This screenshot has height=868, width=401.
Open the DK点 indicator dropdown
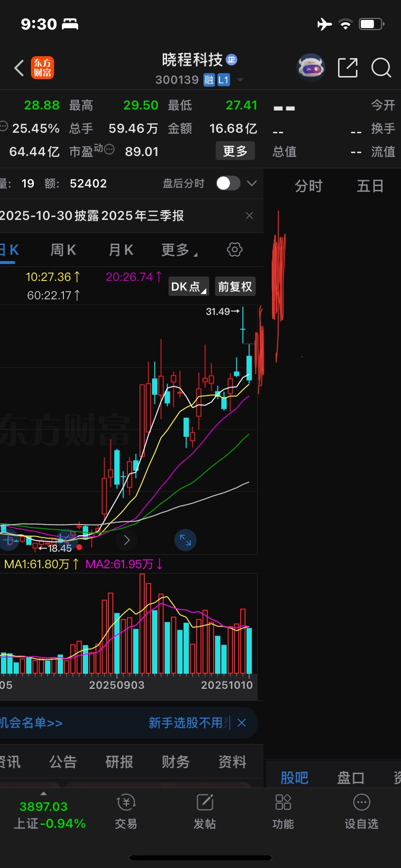click(x=189, y=287)
